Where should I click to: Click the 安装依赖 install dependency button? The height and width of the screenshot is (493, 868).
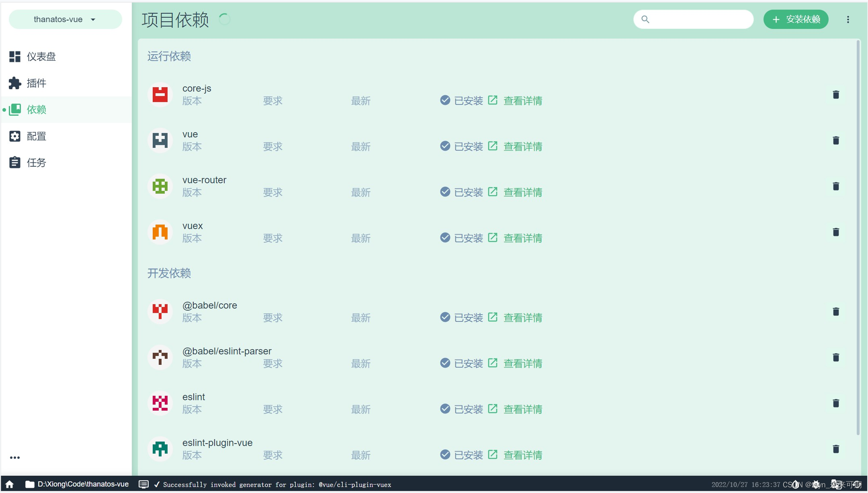click(796, 19)
